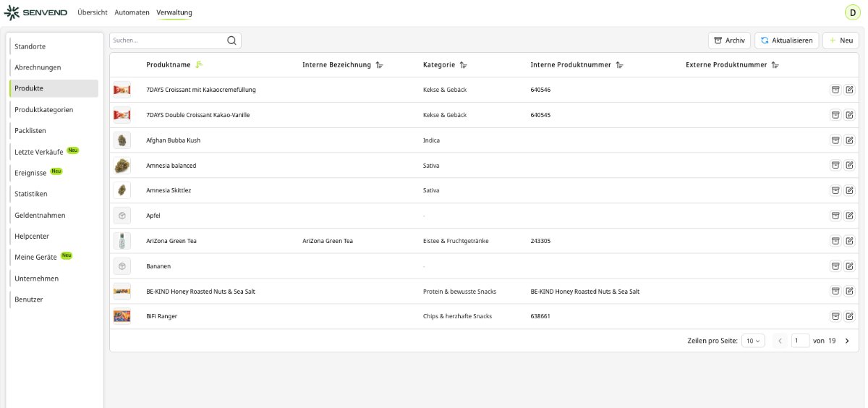Open Standorte in the sidebar

click(x=54, y=46)
